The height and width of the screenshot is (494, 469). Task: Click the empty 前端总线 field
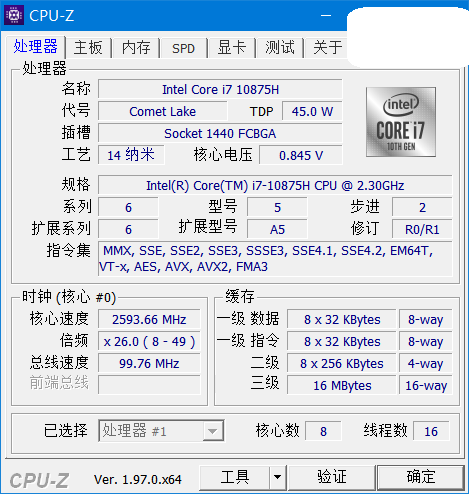point(149,385)
